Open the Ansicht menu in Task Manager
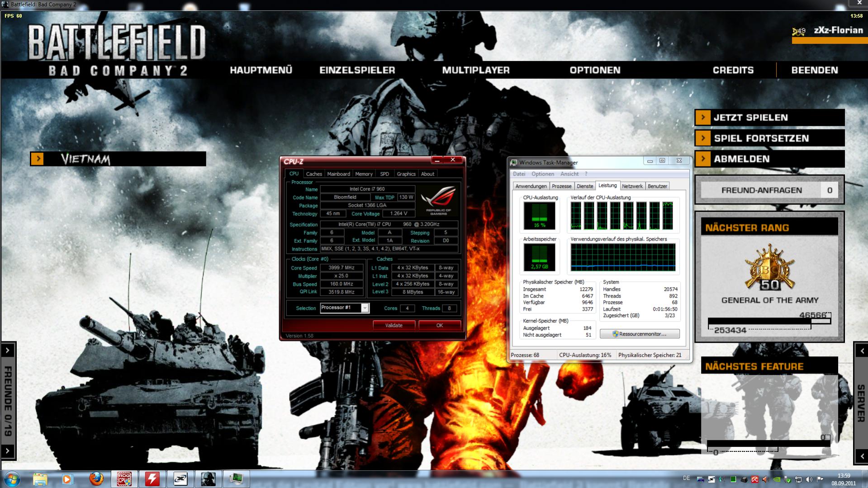 (569, 174)
